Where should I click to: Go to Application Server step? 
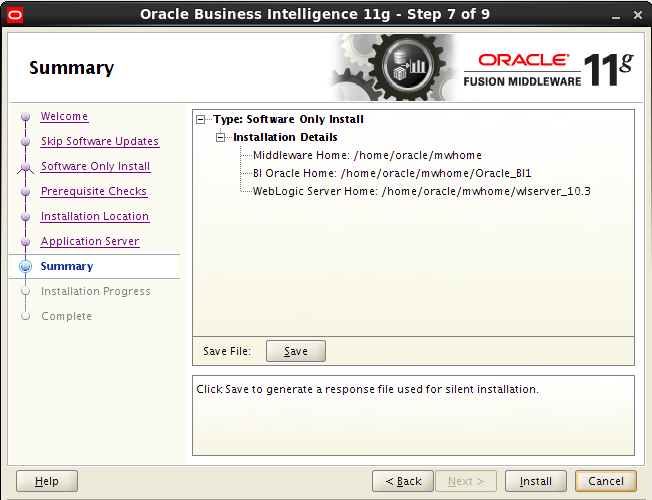click(90, 241)
